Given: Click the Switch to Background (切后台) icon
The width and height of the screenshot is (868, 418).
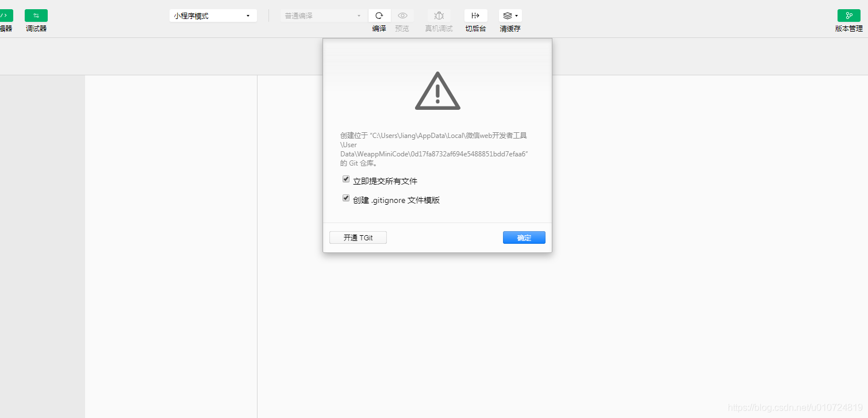Looking at the screenshot, I should pyautogui.click(x=475, y=16).
